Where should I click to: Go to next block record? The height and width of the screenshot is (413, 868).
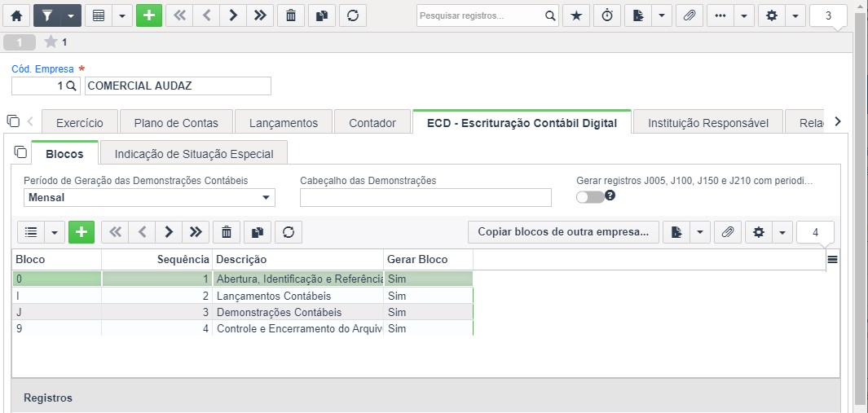[x=169, y=232]
